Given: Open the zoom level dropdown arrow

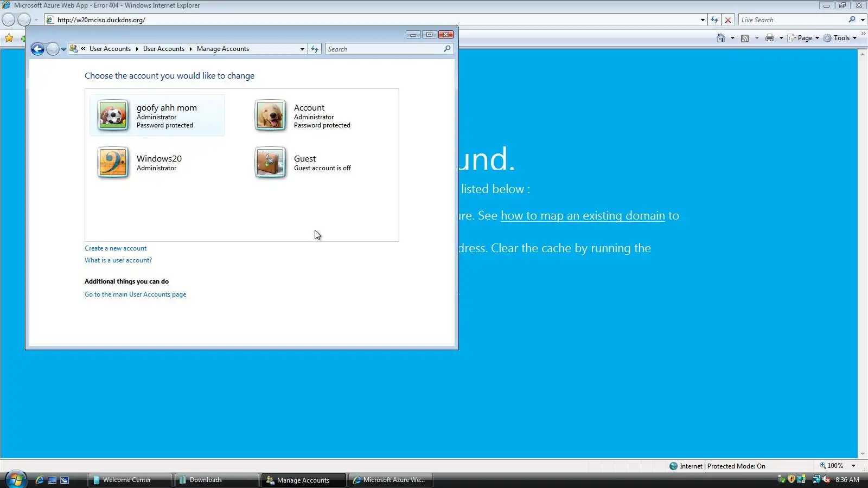Looking at the screenshot, I should click(x=853, y=466).
